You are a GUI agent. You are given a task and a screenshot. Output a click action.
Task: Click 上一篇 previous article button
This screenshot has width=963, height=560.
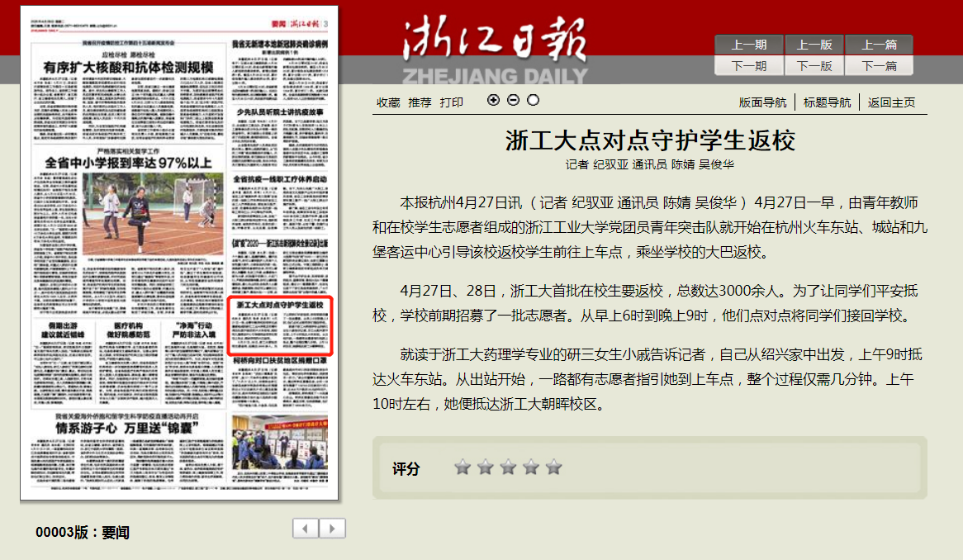[x=879, y=45]
